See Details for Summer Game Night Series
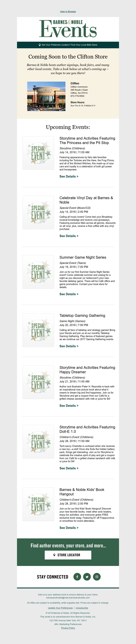 (69, 294)
